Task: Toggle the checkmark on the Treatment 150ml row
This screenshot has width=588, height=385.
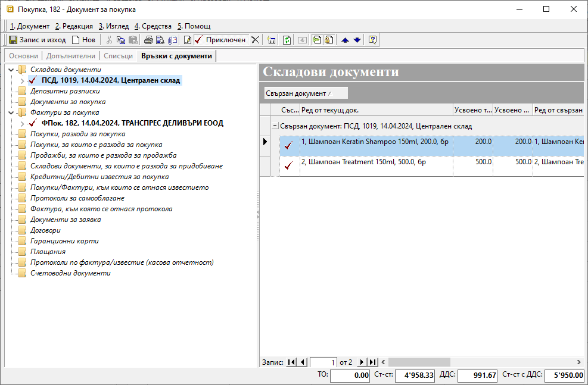Action: pyautogui.click(x=289, y=166)
